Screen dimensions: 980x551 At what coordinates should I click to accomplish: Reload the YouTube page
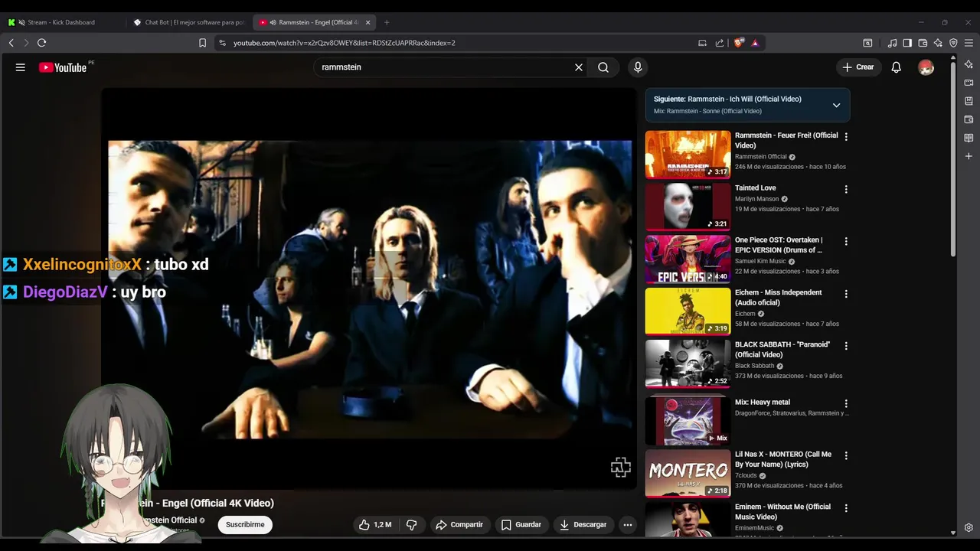point(42,43)
